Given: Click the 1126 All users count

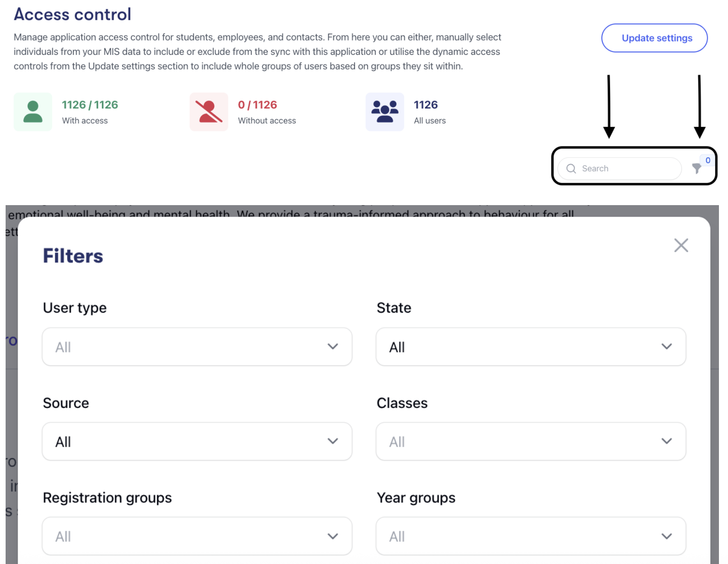Looking at the screenshot, I should (x=426, y=105).
